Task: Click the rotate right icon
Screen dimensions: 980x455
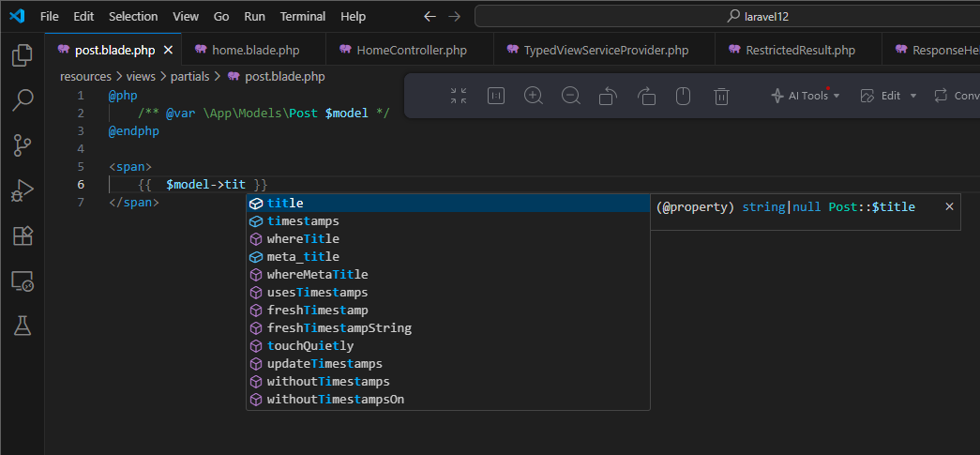Action: [646, 96]
